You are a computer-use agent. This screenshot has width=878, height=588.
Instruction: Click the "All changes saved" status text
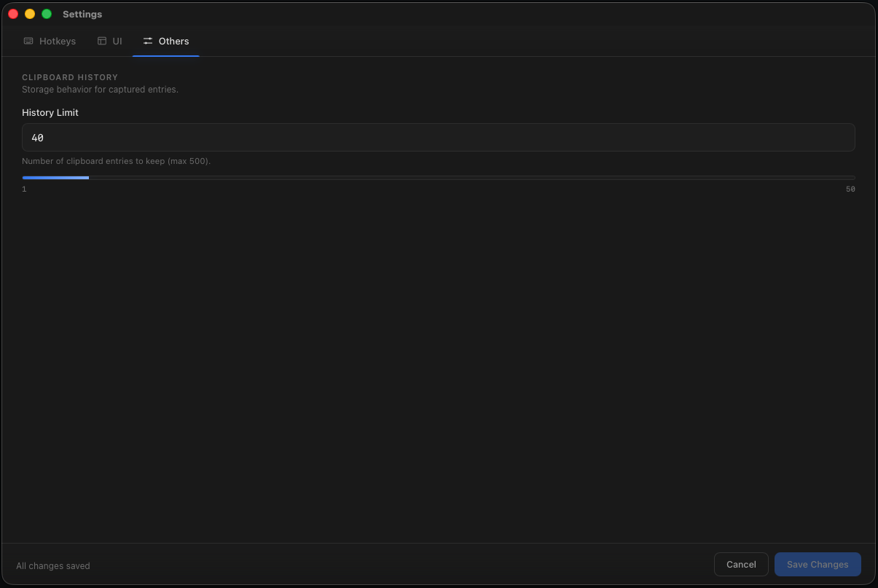tap(53, 566)
